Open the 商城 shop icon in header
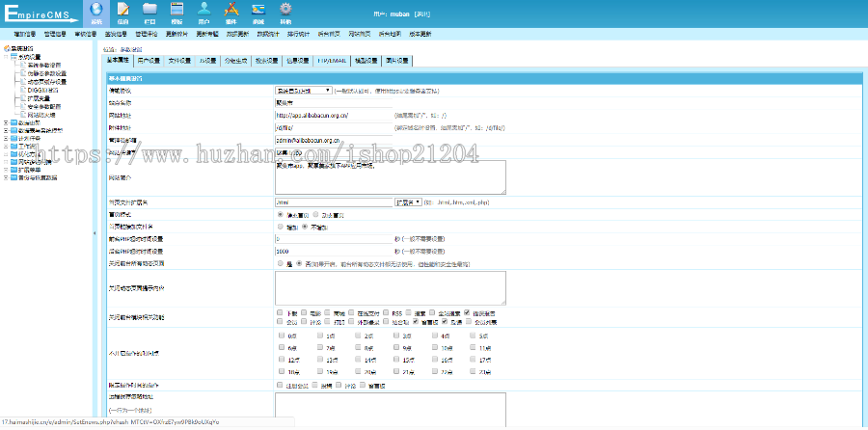Screen dimensions: 868x430 click(258, 12)
